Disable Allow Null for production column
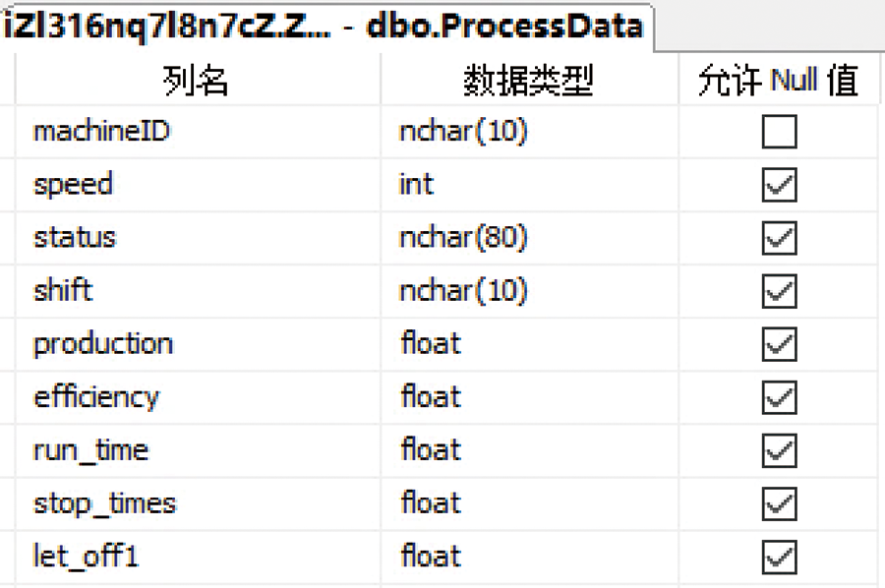Screen dimensions: 885x588 [x=779, y=344]
